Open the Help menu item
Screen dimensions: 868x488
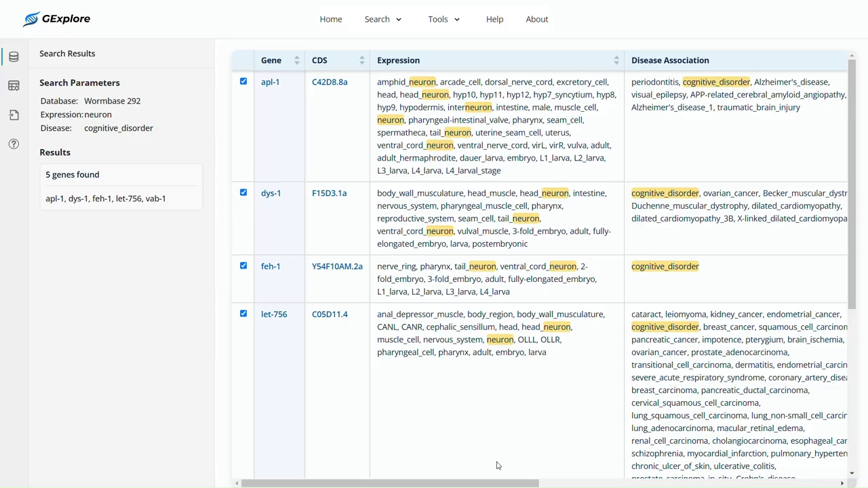(494, 19)
